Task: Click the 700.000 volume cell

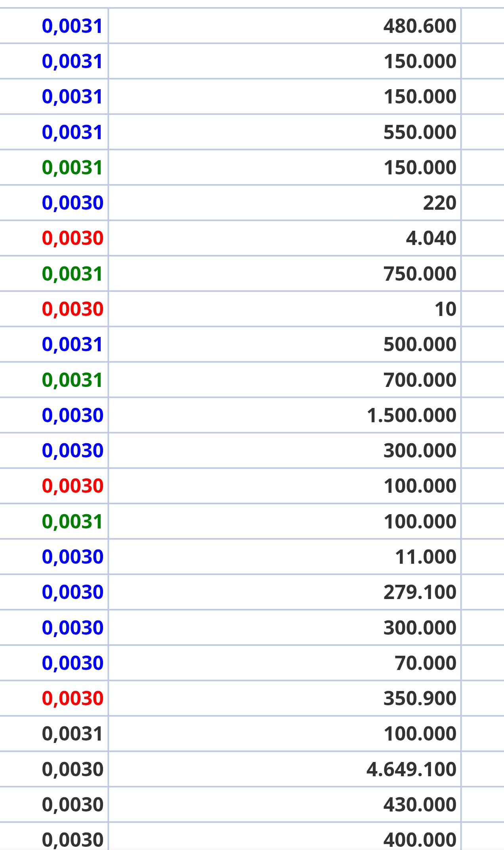Action: pos(284,380)
